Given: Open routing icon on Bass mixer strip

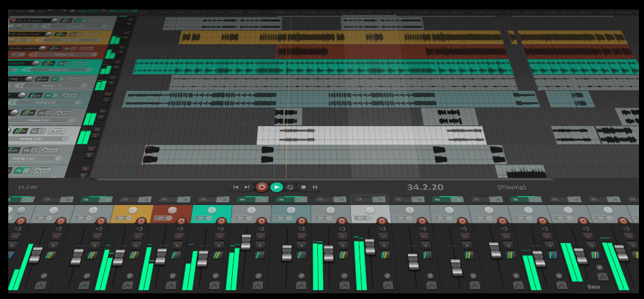Looking at the screenshot, I should [595, 255].
